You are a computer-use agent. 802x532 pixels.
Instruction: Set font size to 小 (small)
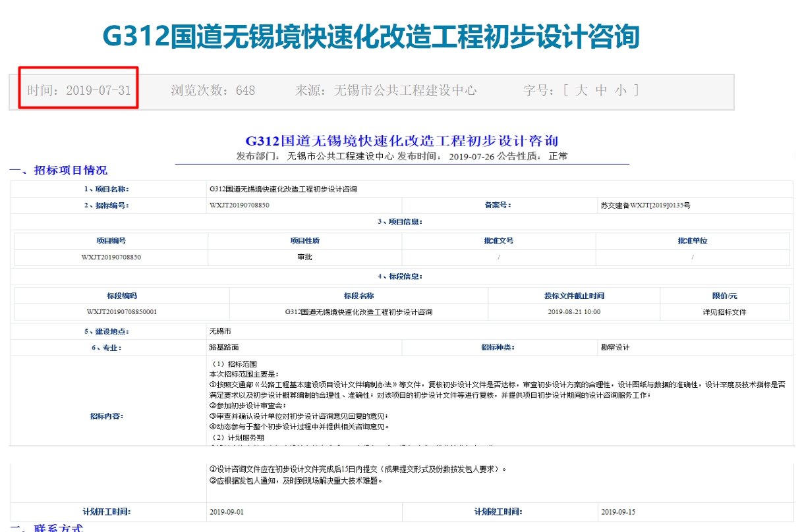[621, 91]
